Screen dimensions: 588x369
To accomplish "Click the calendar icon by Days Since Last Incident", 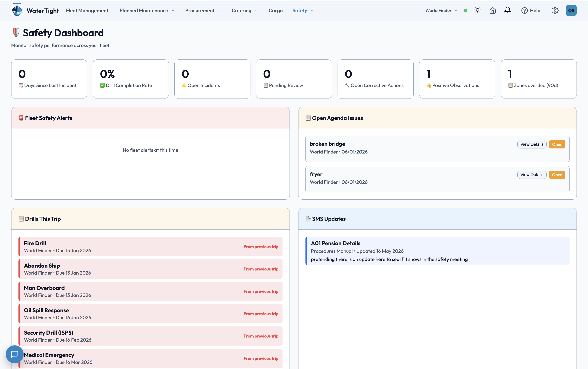I will 21,85.
